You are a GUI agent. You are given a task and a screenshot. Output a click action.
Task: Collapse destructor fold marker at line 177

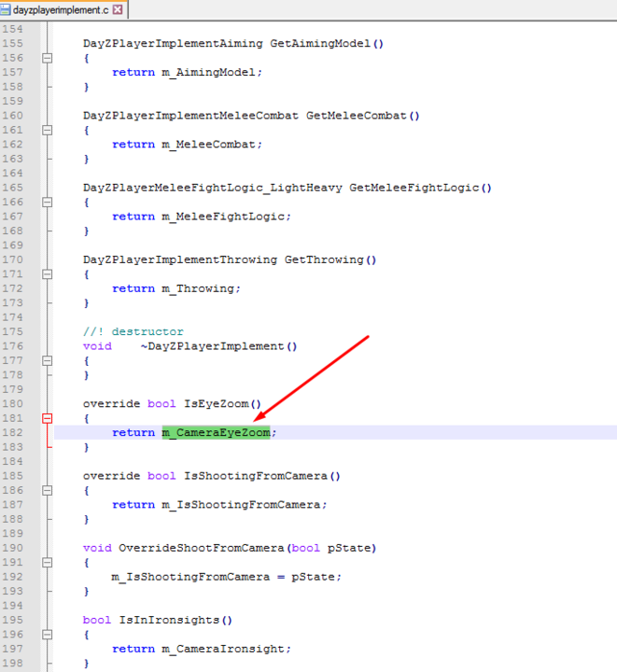click(x=47, y=360)
